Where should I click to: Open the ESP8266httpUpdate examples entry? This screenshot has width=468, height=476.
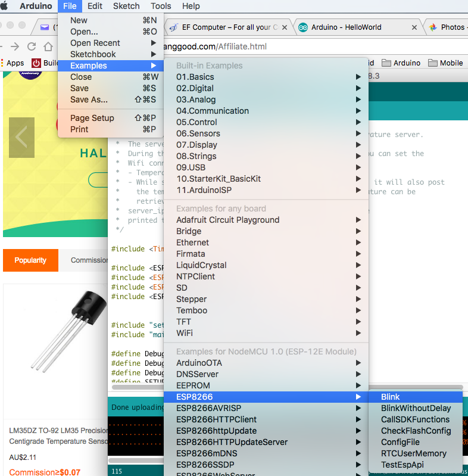pyautogui.click(x=266, y=431)
